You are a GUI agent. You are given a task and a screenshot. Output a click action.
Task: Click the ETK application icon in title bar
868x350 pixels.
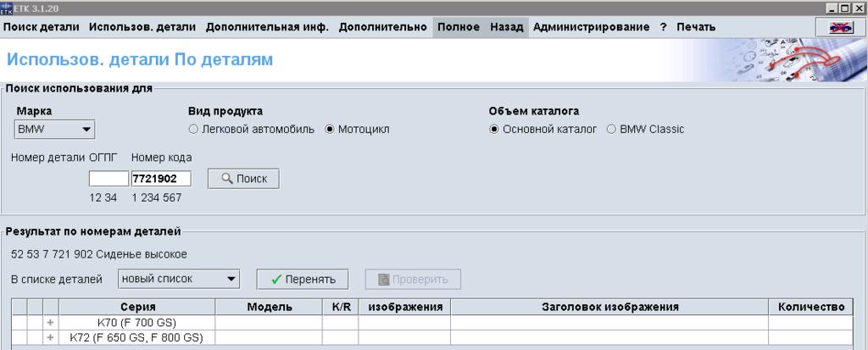click(7, 7)
